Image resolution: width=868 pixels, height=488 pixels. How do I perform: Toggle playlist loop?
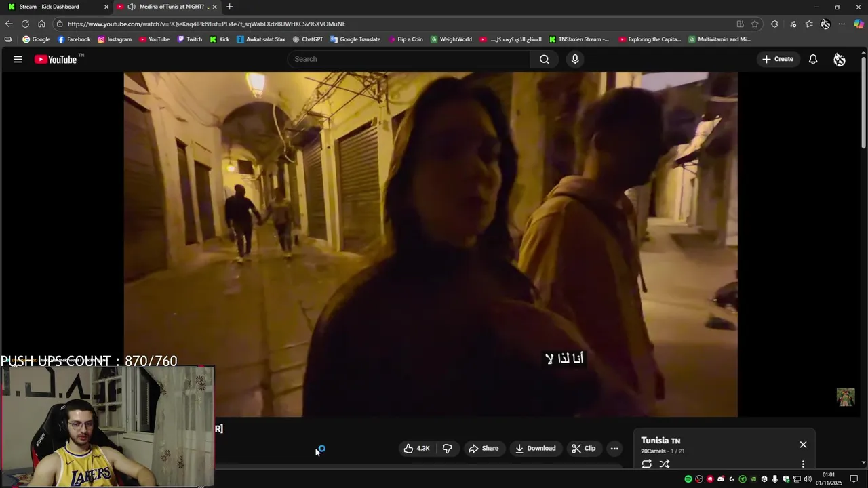coord(646,464)
